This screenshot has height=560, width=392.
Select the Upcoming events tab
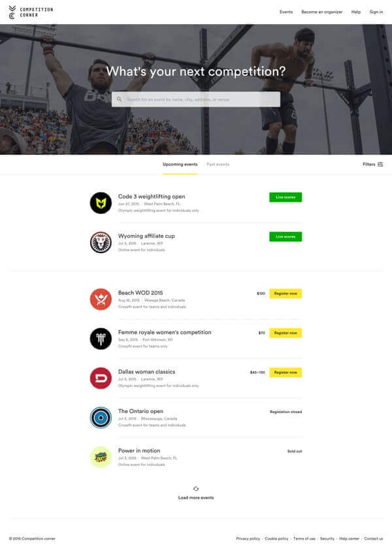[180, 164]
